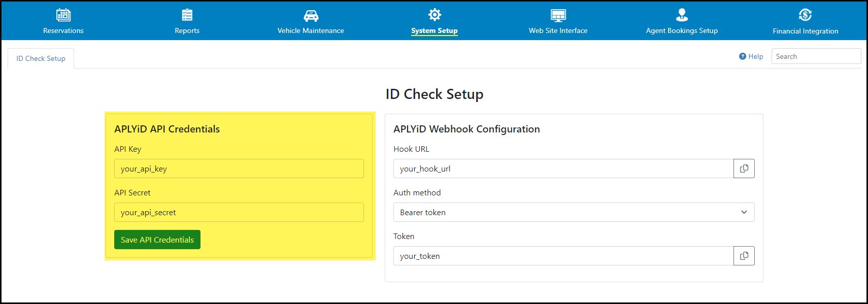The image size is (868, 304).
Task: Focus the API Key input field
Action: click(x=239, y=168)
